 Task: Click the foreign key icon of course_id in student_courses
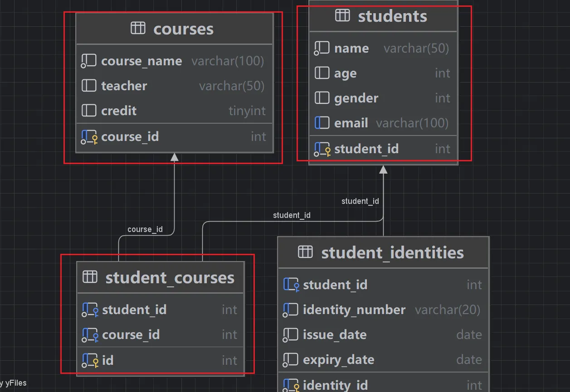click(x=90, y=335)
